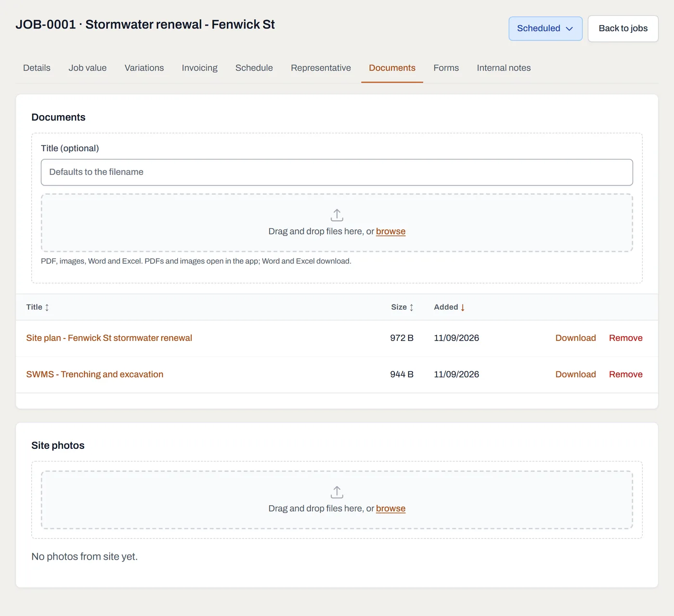674x616 pixels.
Task: Focus the document Title input field
Action: [337, 172]
